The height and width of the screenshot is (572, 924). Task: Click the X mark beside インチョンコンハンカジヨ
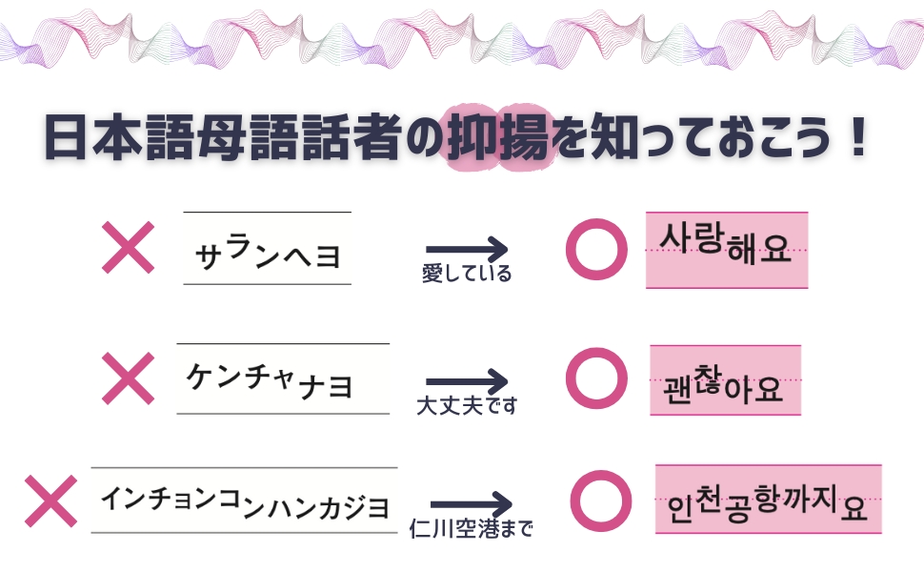[x=50, y=500]
